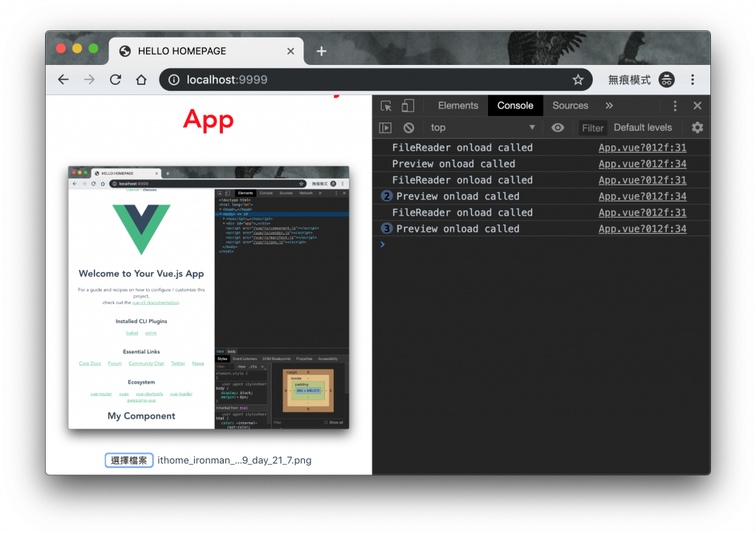This screenshot has width=756, height=535.
Task: Open App.vue?012f:34 link beside count 2
Action: pyautogui.click(x=642, y=196)
